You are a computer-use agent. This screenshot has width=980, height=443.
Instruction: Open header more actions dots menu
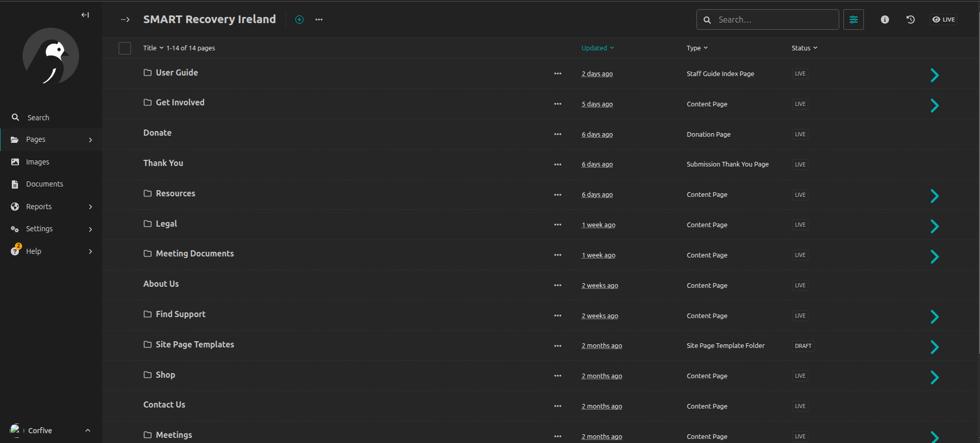tap(319, 20)
